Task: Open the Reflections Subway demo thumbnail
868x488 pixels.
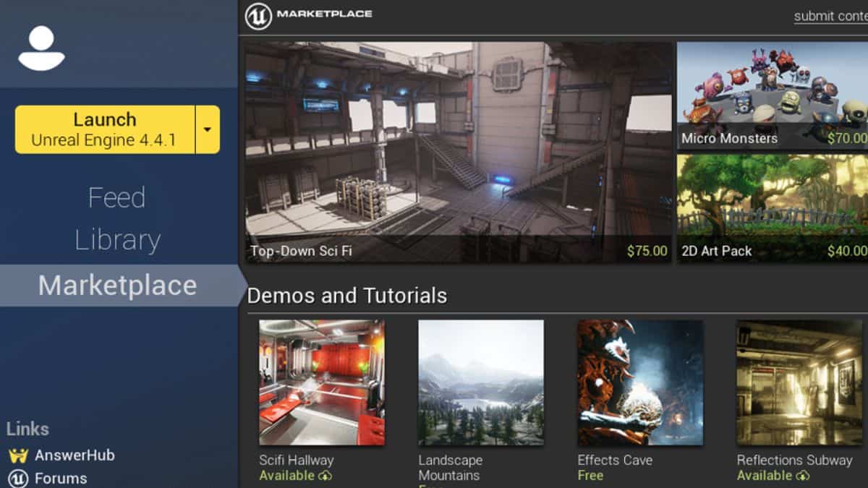Action: [799, 382]
